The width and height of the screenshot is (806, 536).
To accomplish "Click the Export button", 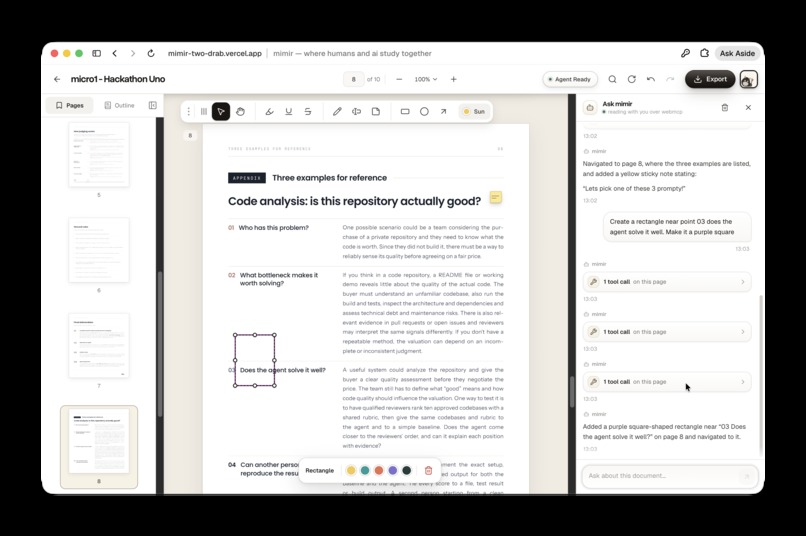I will [x=710, y=79].
